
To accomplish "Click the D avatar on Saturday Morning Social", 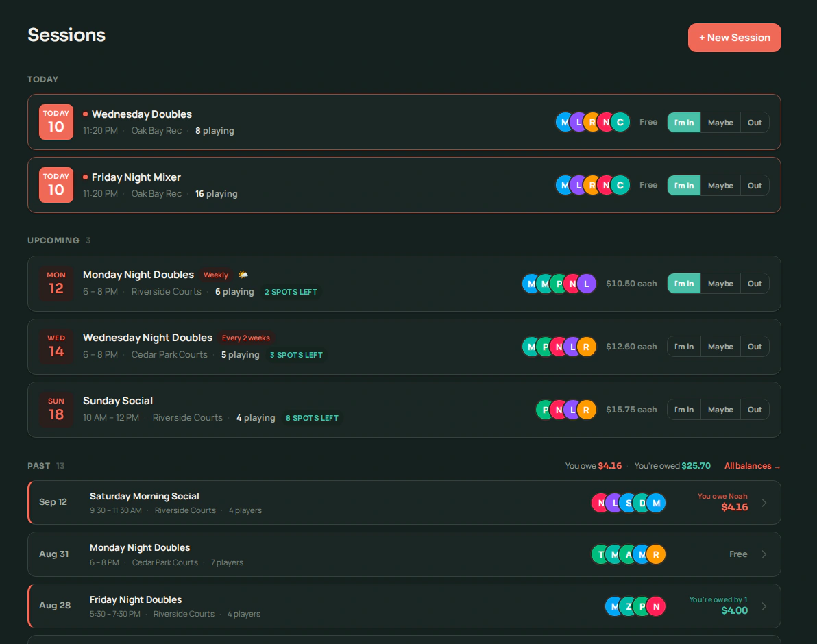I will (640, 503).
